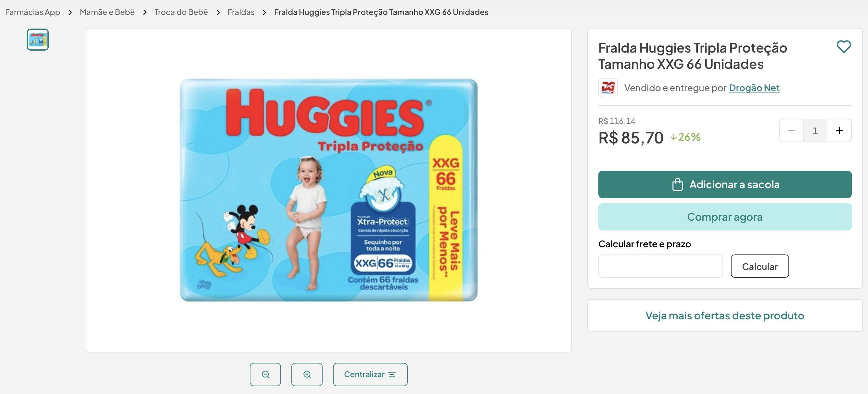Click the Calcular shipping button

click(759, 266)
